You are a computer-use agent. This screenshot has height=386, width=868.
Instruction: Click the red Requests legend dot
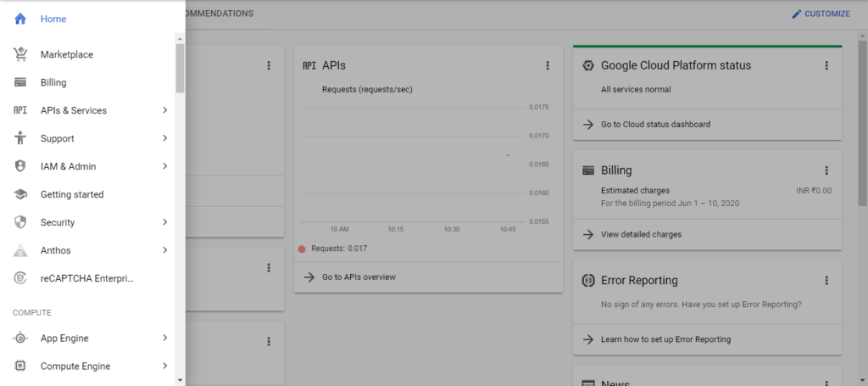pyautogui.click(x=302, y=249)
